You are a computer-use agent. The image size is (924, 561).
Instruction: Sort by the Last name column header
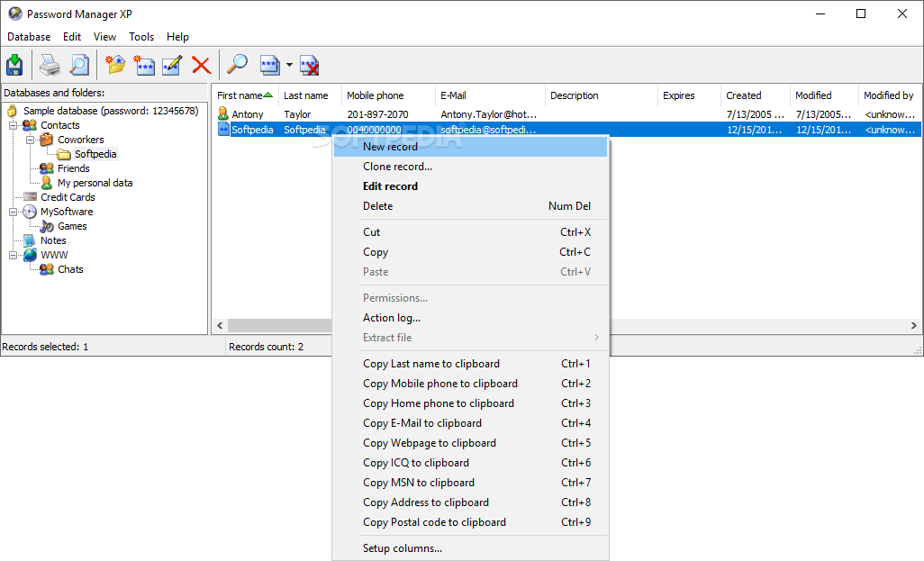[310, 95]
